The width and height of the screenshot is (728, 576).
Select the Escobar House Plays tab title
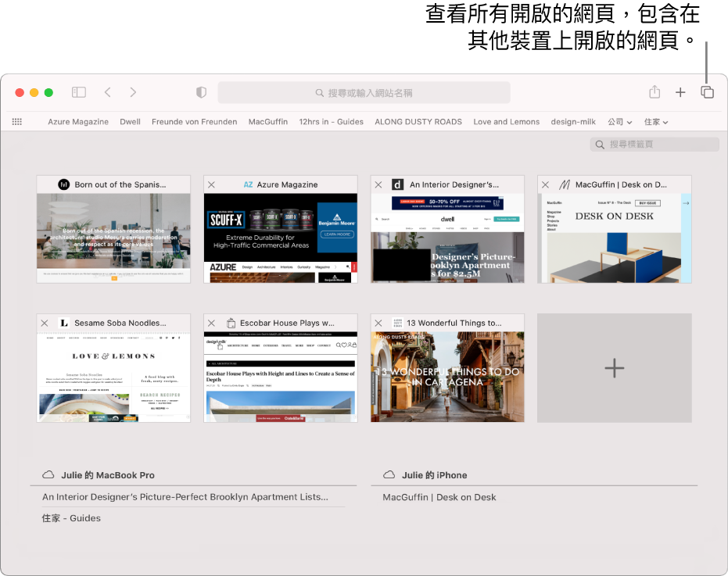[287, 323]
